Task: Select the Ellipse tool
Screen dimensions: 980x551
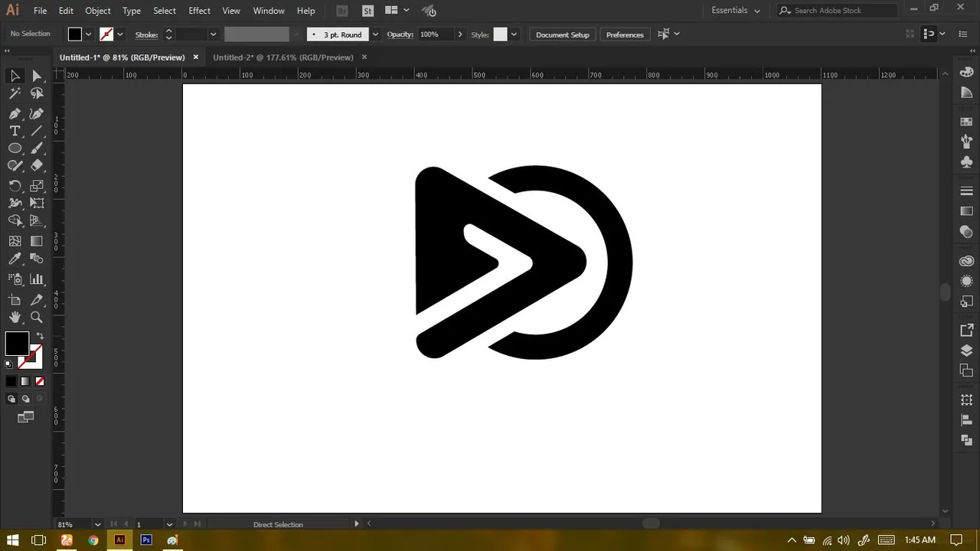Action: coord(15,148)
